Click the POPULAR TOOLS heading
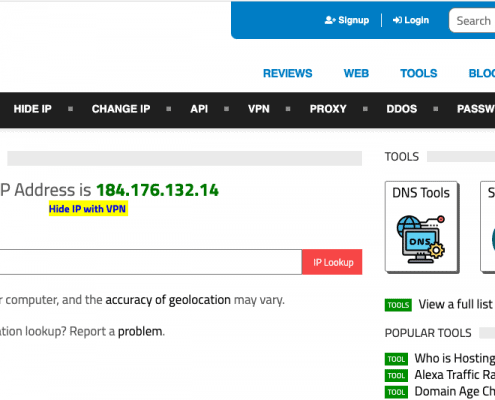 coord(428,333)
